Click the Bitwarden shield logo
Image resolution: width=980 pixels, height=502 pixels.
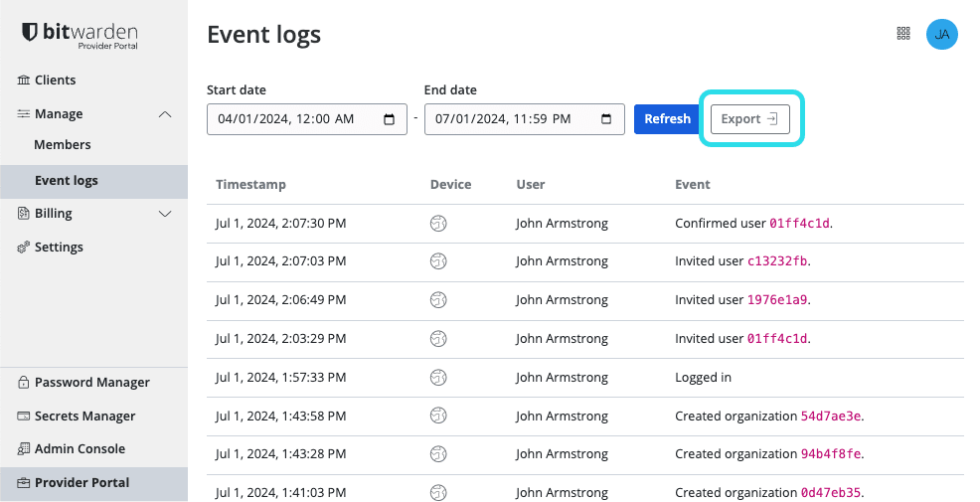point(30,32)
